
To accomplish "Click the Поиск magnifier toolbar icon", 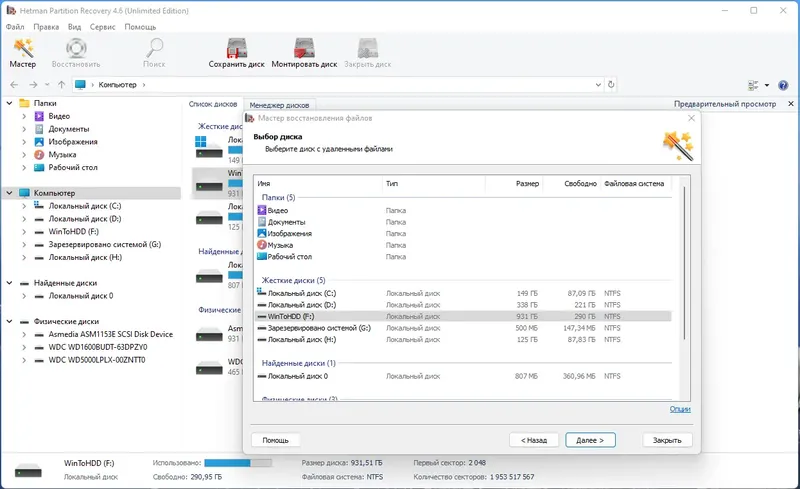I will [154, 48].
